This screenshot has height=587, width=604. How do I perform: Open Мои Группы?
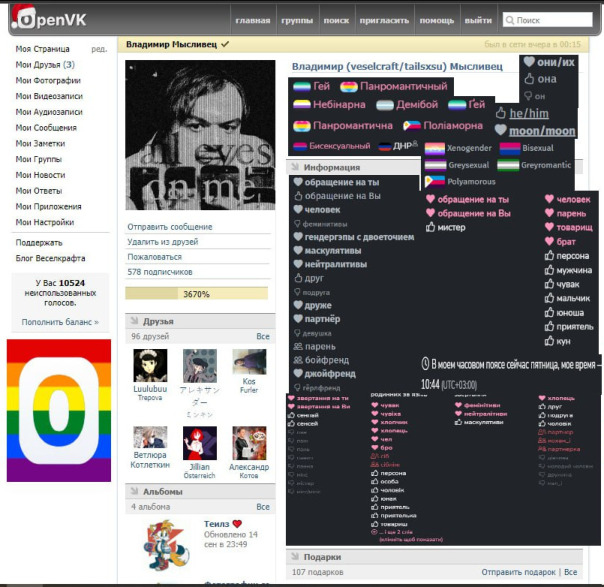[x=39, y=159]
